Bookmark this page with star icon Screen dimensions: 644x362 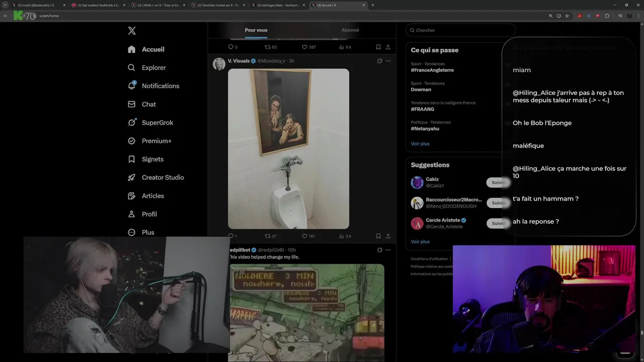tap(567, 16)
